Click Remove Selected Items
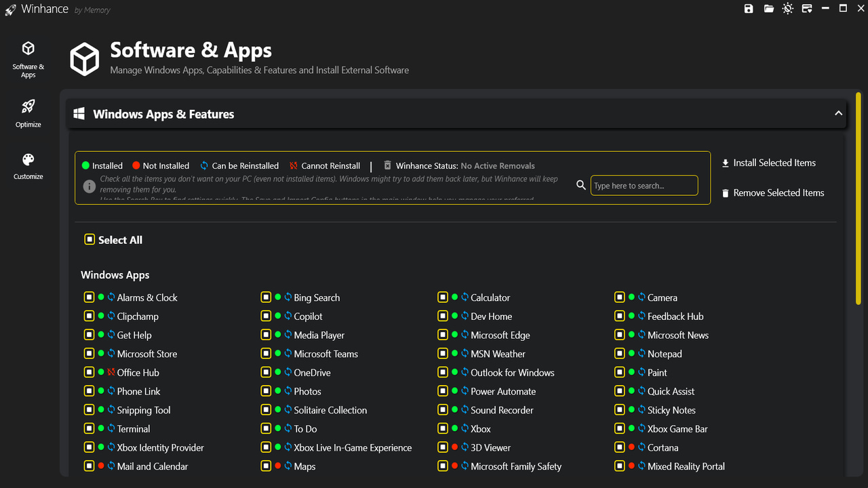This screenshot has height=488, width=868. [773, 192]
